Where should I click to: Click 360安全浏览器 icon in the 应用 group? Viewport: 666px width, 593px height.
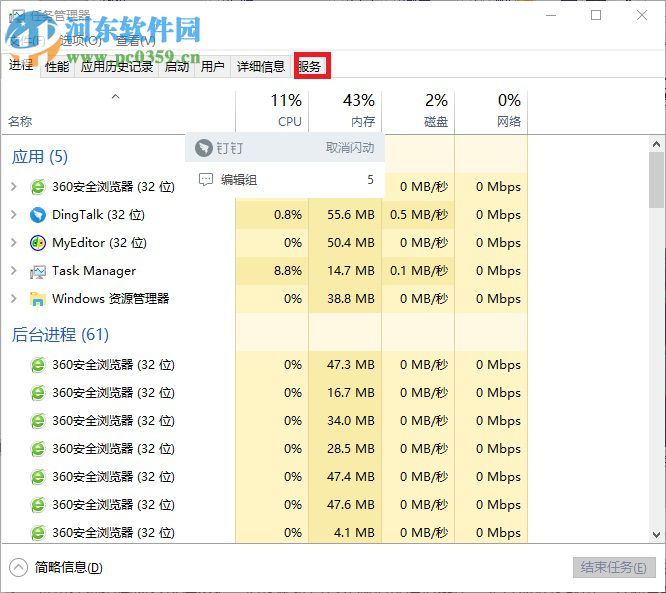(x=38, y=187)
